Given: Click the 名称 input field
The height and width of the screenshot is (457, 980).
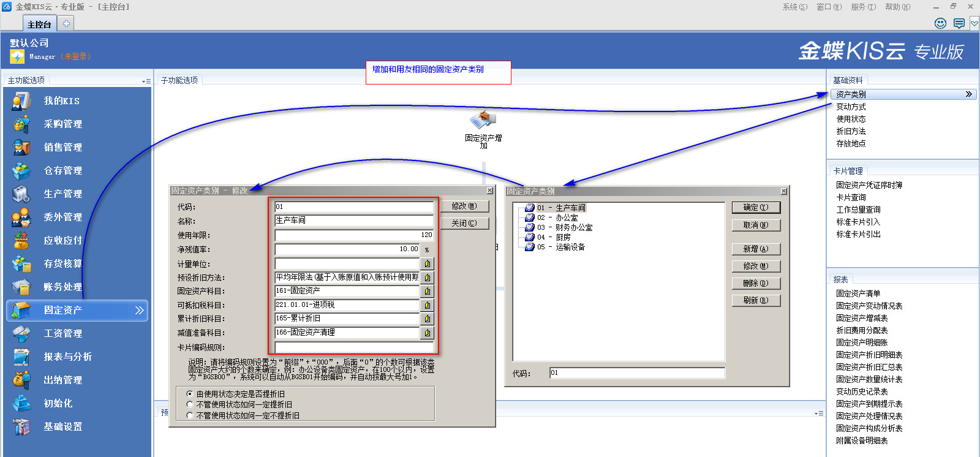Looking at the screenshot, I should pyautogui.click(x=354, y=221).
